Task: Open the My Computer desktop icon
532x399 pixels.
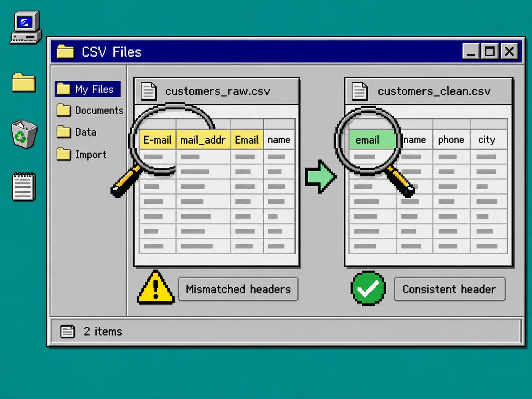Action: tap(26, 28)
